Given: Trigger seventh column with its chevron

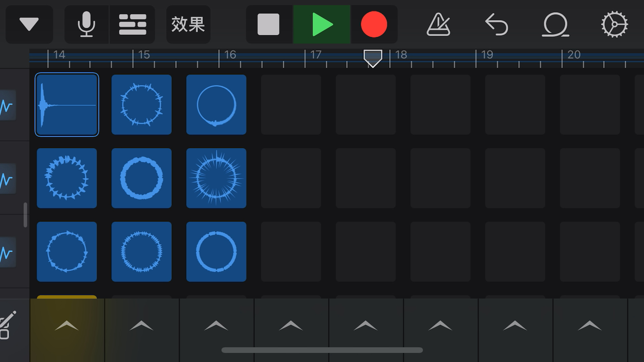Looking at the screenshot, I should click(x=515, y=326).
